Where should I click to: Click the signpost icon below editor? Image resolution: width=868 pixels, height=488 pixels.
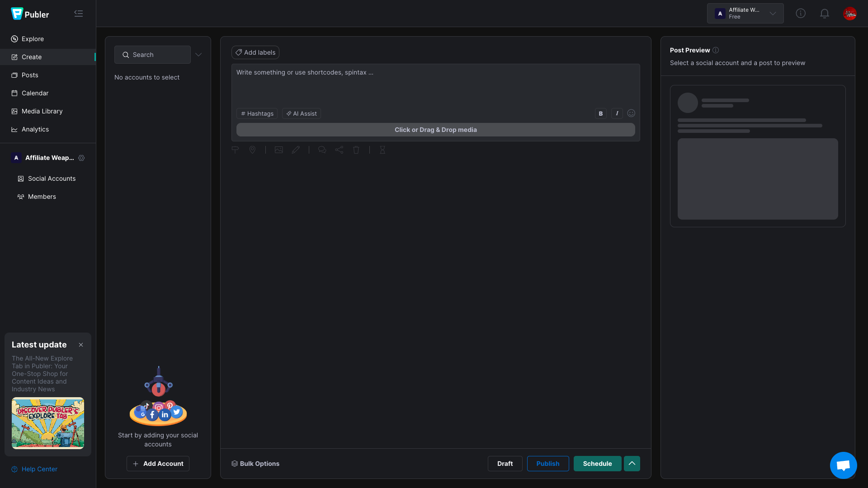coord(235,150)
